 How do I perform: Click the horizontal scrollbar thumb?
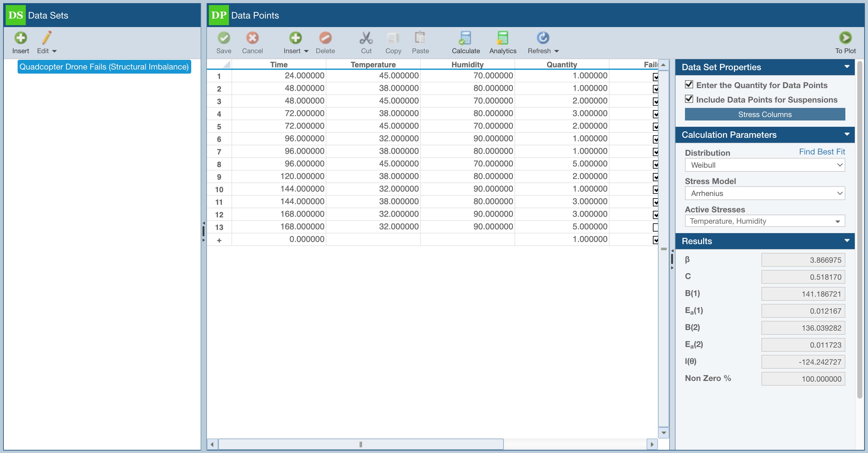tap(360, 444)
